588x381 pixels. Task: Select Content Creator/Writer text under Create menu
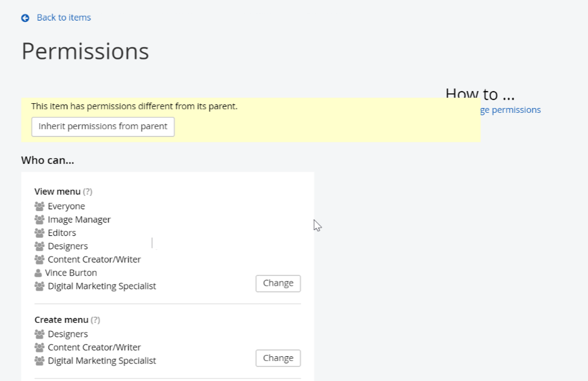point(94,348)
